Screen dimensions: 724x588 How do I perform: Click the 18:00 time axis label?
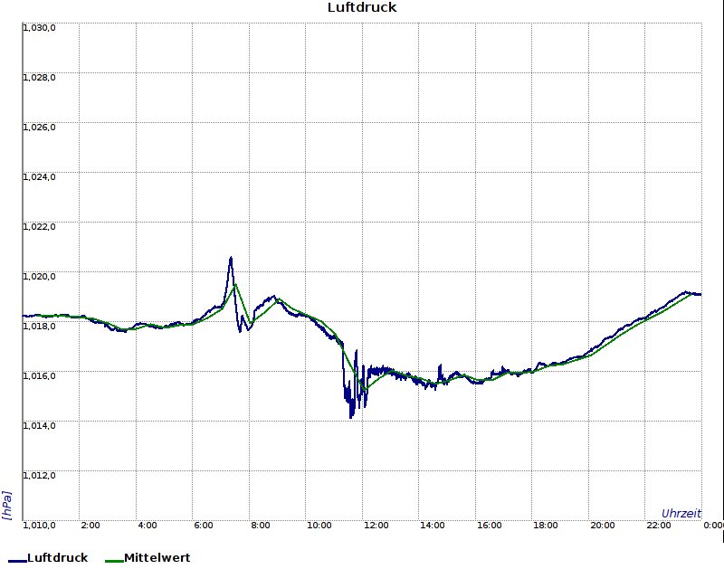(546, 526)
